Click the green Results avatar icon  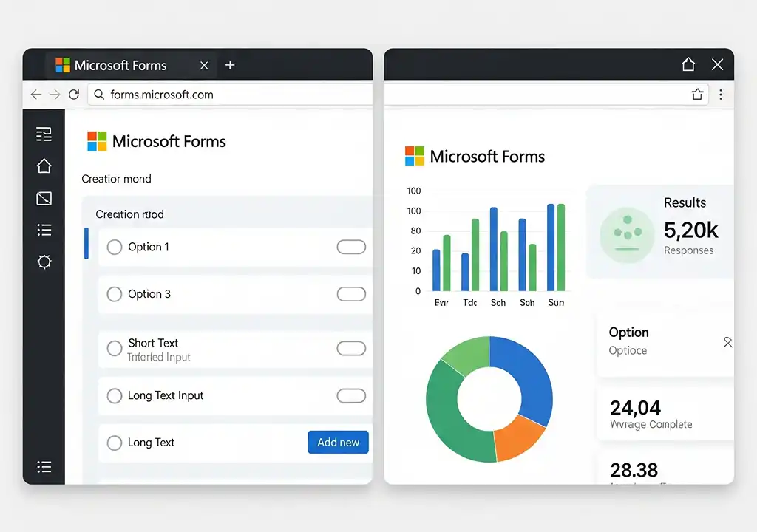(x=627, y=235)
